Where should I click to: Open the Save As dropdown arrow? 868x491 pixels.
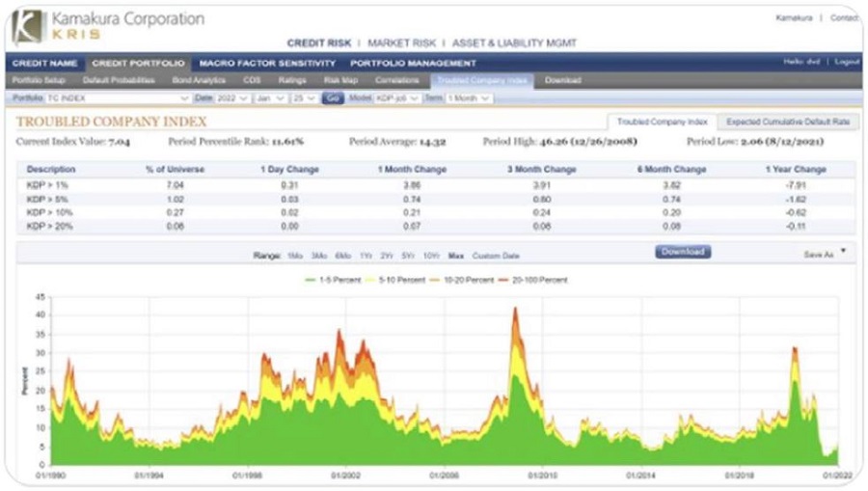843,252
